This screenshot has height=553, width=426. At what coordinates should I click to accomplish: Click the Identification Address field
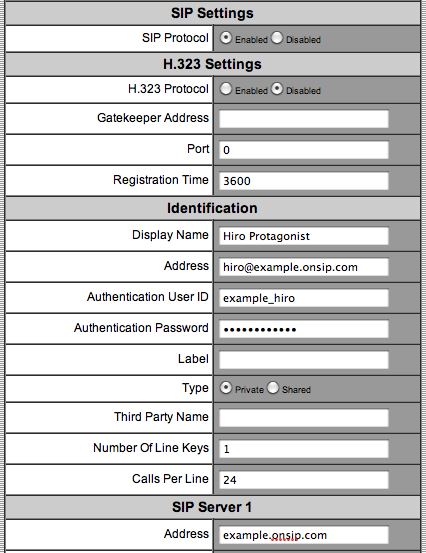click(304, 267)
